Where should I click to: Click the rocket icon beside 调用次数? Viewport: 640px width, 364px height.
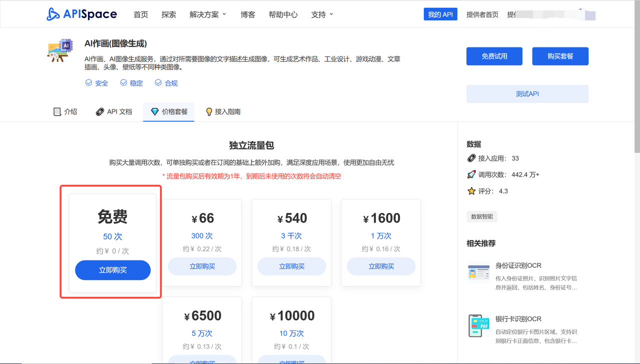point(470,174)
